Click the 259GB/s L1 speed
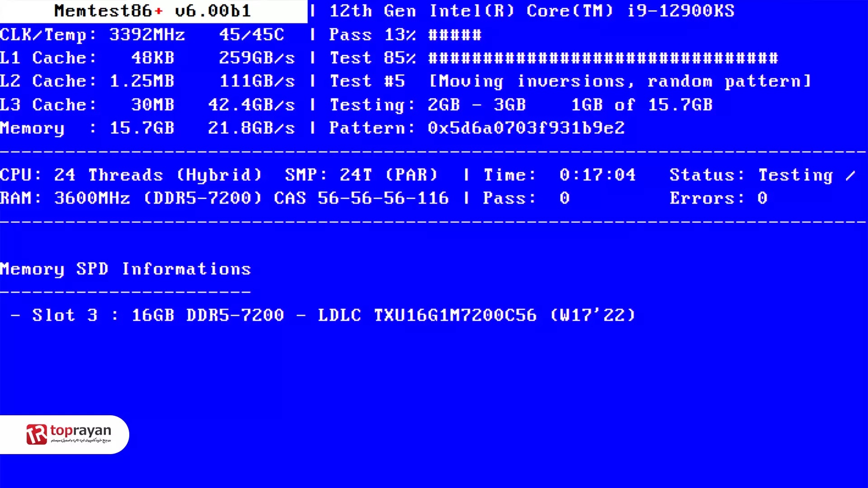This screenshot has height=488, width=868. pyautogui.click(x=257, y=58)
